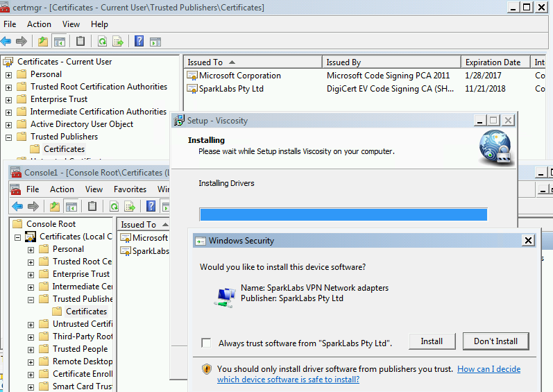Image resolution: width=553 pixels, height=392 pixels.
Task: Expand Intermediate Certification Authorities in certmgr
Action: pyautogui.click(x=9, y=112)
